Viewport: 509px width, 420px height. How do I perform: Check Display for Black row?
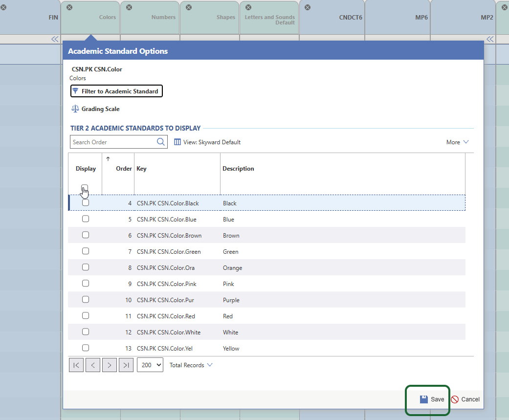[x=86, y=202]
